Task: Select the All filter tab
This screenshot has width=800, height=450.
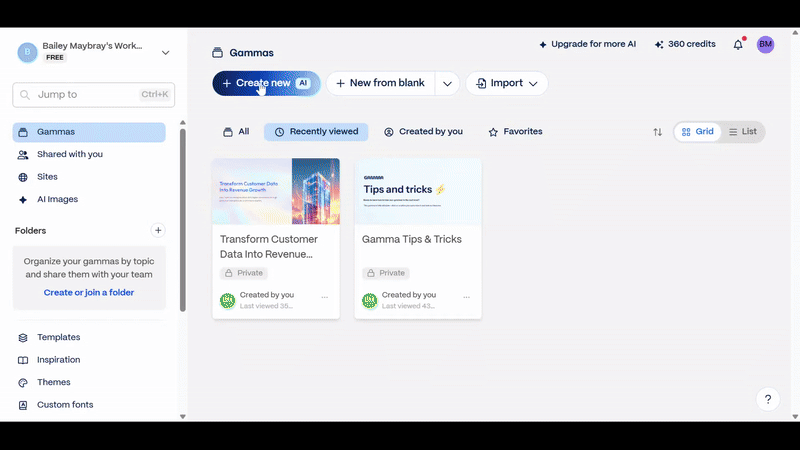Action: click(236, 132)
